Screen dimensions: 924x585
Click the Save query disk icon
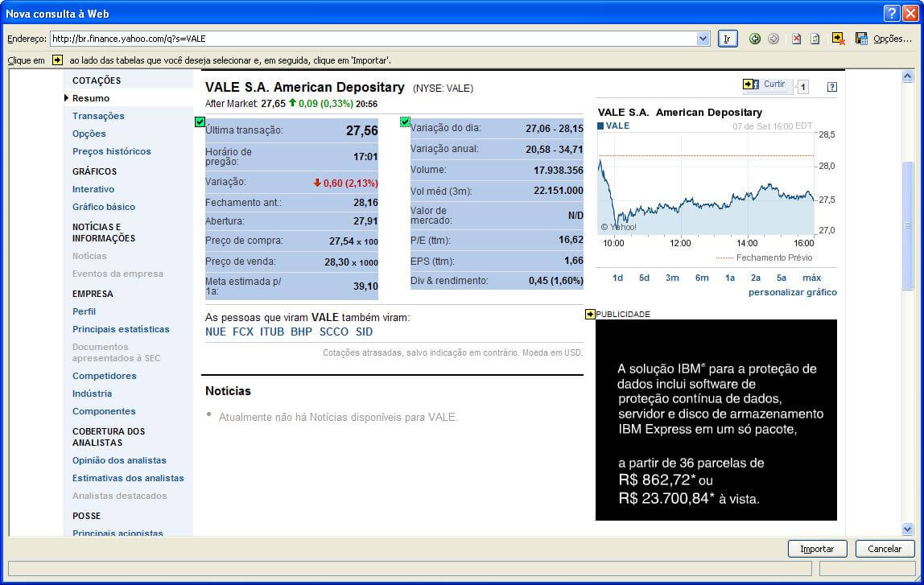tap(861, 39)
